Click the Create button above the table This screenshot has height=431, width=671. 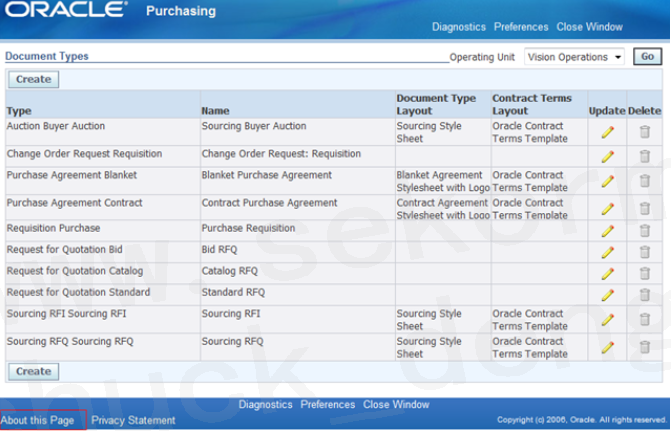(x=33, y=79)
